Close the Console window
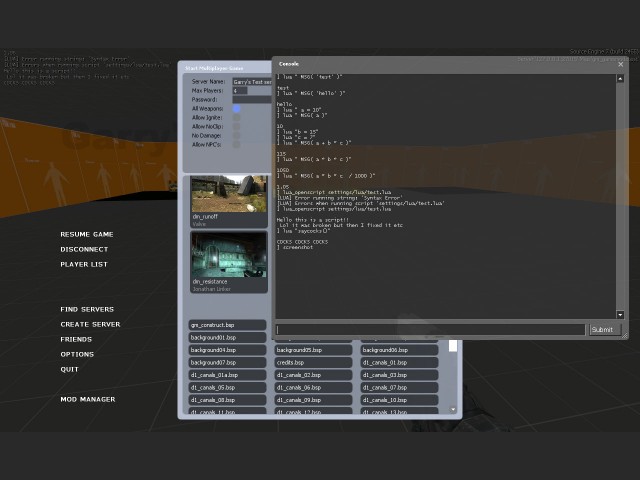The height and width of the screenshot is (480, 640). coord(620,64)
